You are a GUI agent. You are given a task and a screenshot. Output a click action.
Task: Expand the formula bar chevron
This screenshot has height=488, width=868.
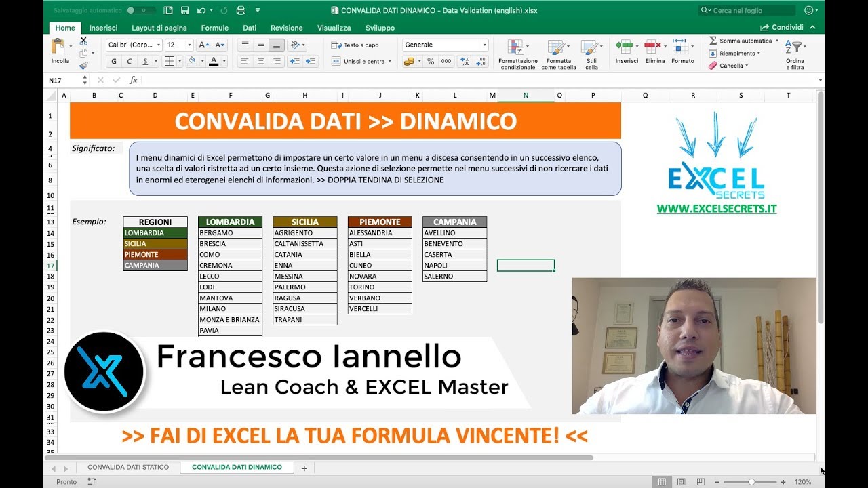click(x=821, y=80)
